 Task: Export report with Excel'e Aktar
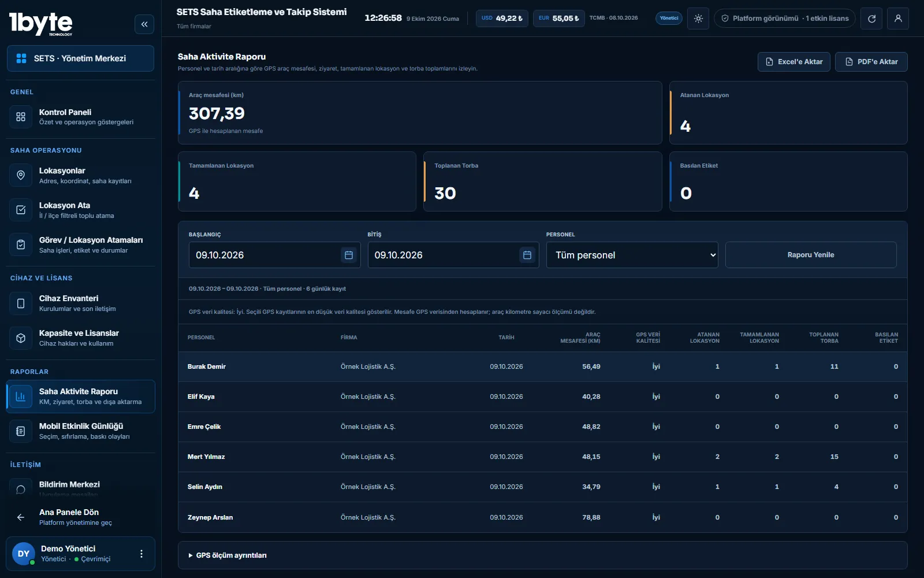click(794, 62)
